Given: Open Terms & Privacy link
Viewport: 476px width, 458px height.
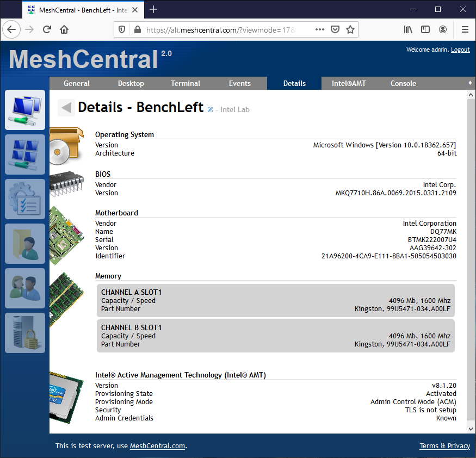Looking at the screenshot, I should (x=445, y=445).
